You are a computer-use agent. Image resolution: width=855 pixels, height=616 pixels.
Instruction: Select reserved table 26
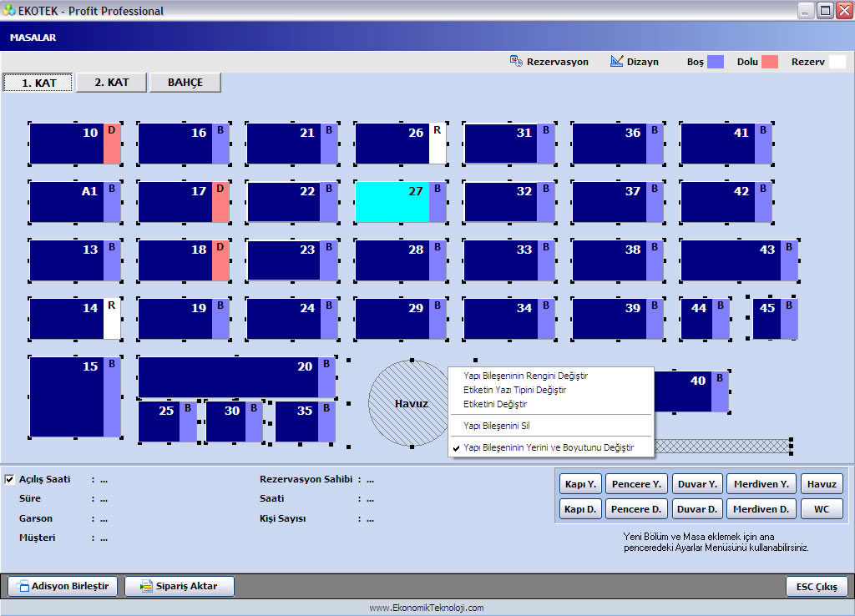tap(401, 144)
